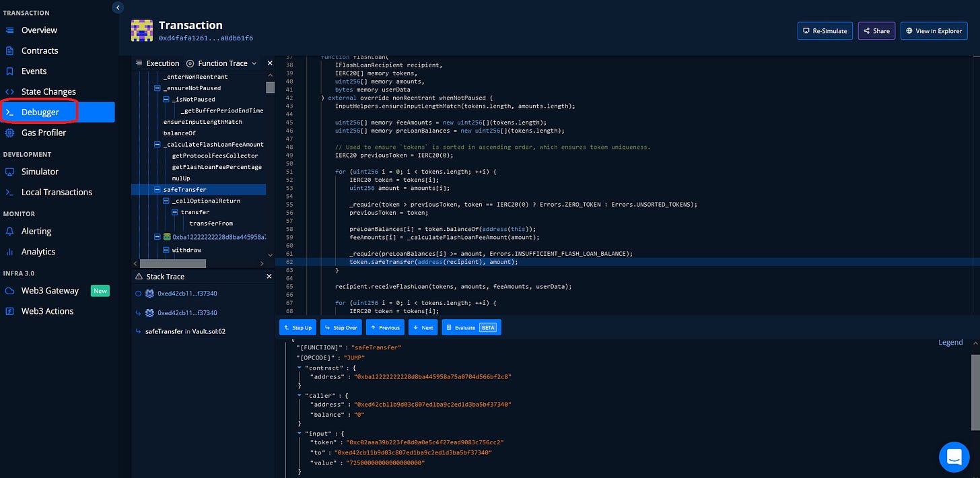
Task: Switch to the Execution view
Action: 157,63
